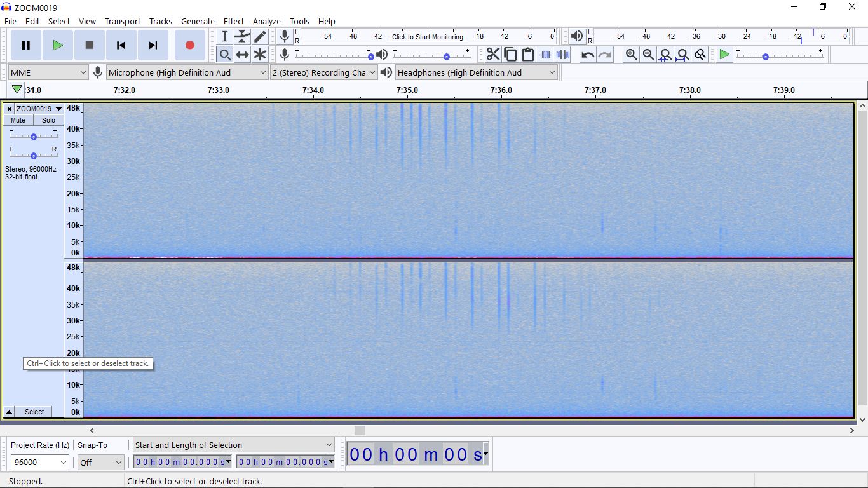The height and width of the screenshot is (488, 868).
Task: Click the Zoom In magnifier
Action: click(631, 55)
